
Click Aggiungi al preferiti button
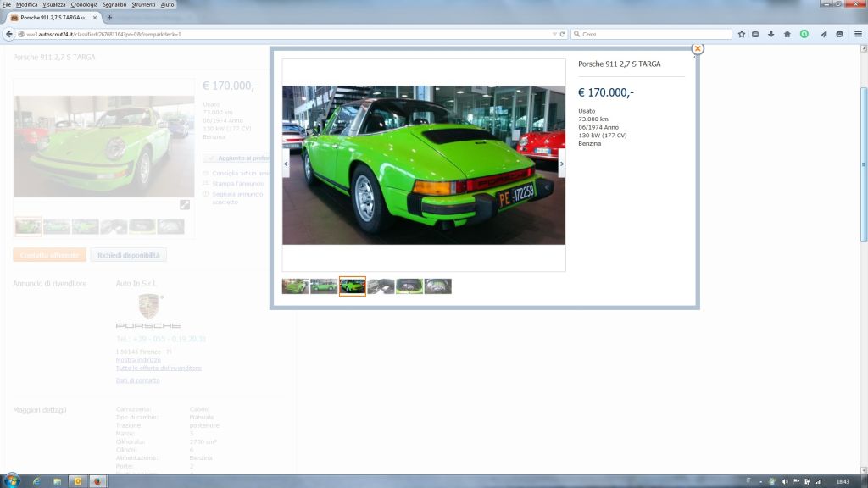[x=236, y=158]
